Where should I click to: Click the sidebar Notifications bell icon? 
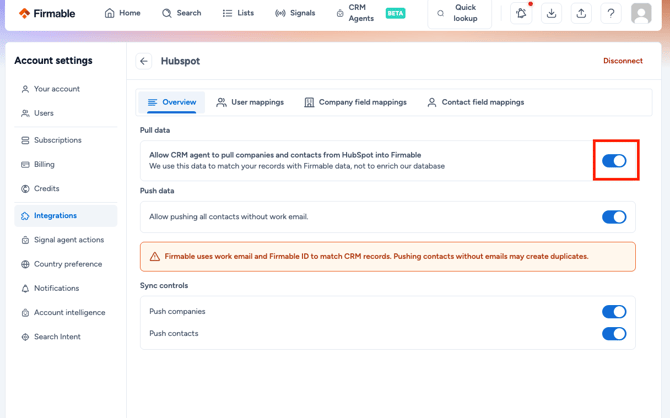tap(25, 288)
